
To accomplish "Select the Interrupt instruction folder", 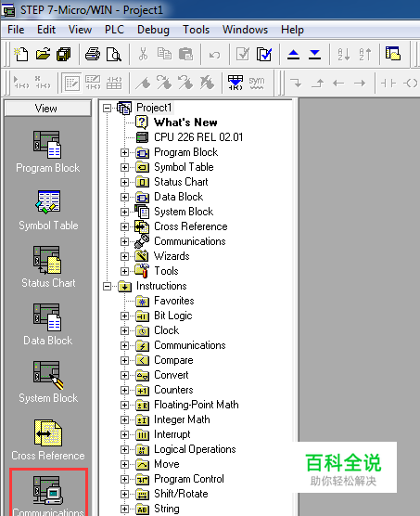I will 172,434.
